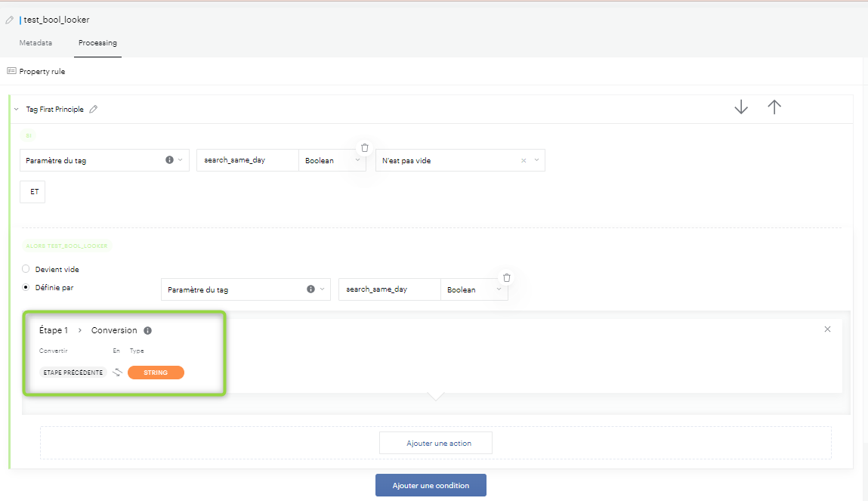Click the swap arrows icon in conversion step
868x501 pixels.
[x=117, y=373]
